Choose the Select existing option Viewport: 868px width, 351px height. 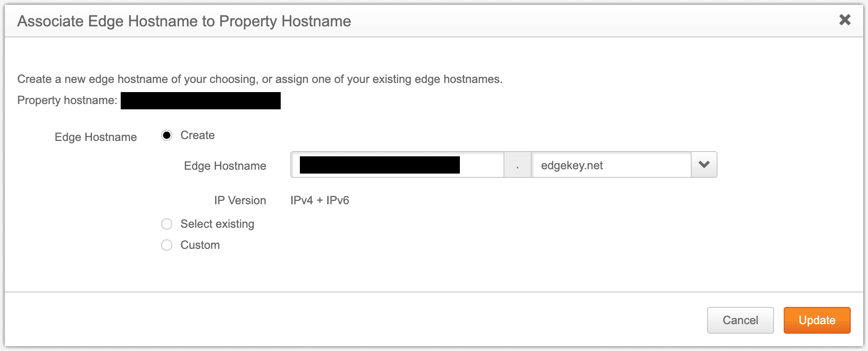click(166, 224)
